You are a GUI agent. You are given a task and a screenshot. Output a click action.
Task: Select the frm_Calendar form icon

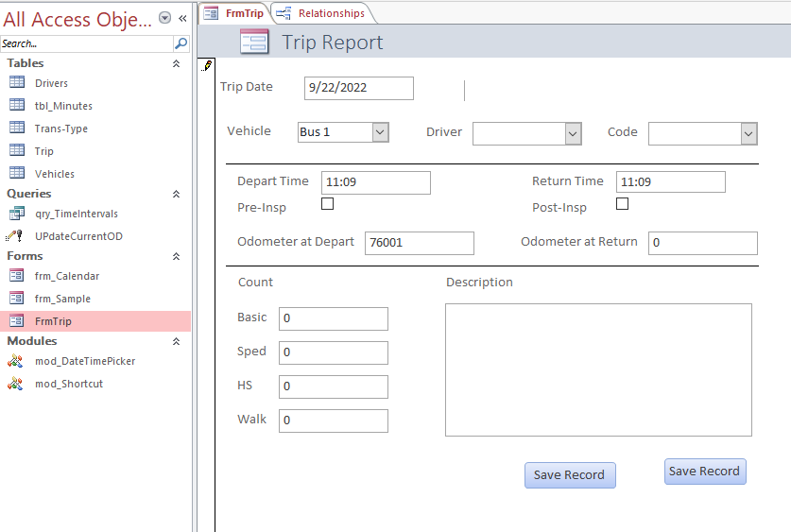click(16, 276)
